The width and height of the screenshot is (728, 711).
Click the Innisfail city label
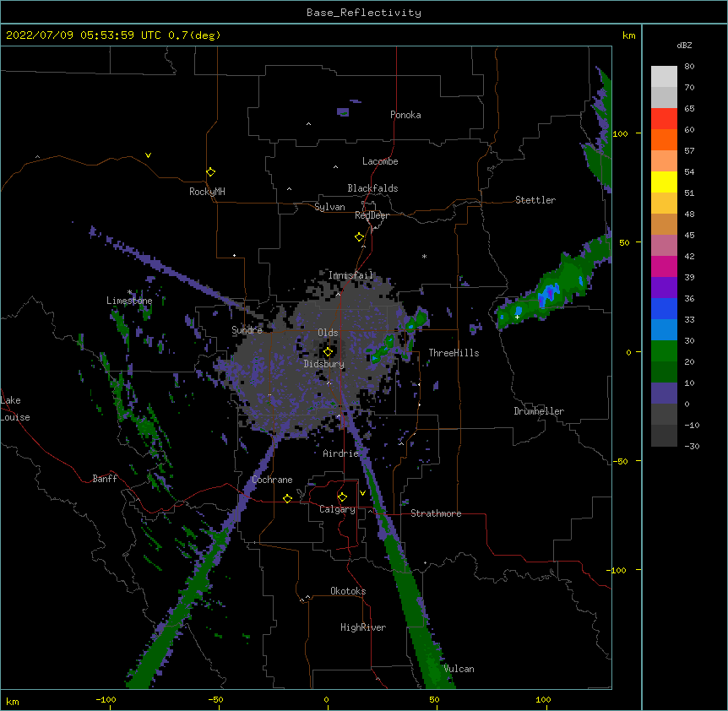click(x=350, y=275)
